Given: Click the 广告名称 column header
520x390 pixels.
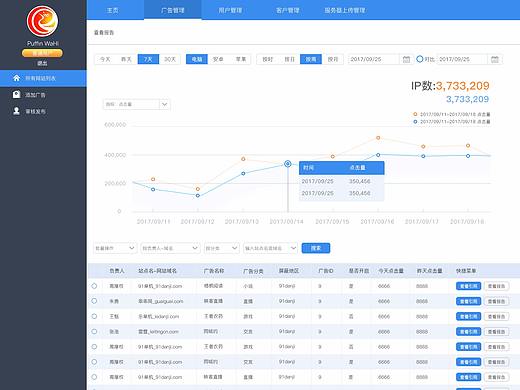Looking at the screenshot, I should coord(214,271).
